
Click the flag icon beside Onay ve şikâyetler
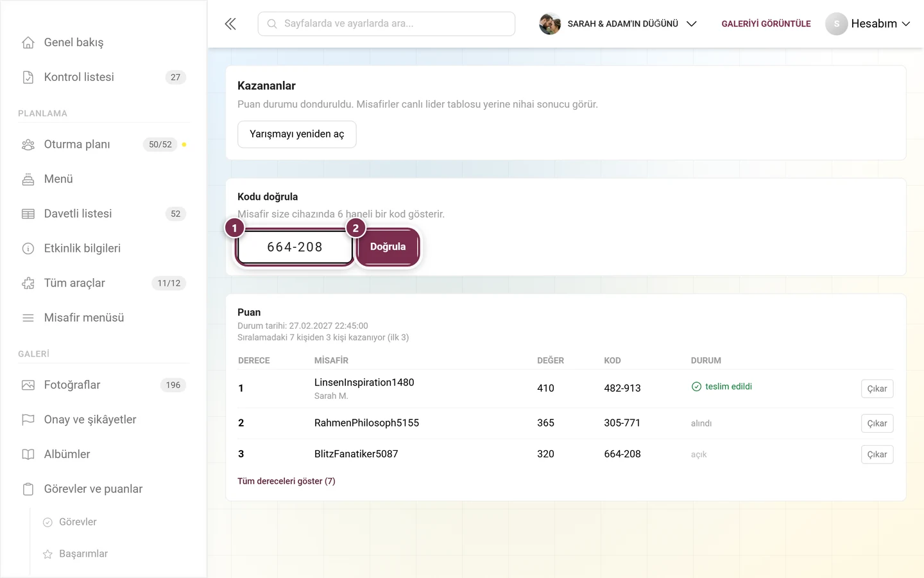tap(28, 420)
